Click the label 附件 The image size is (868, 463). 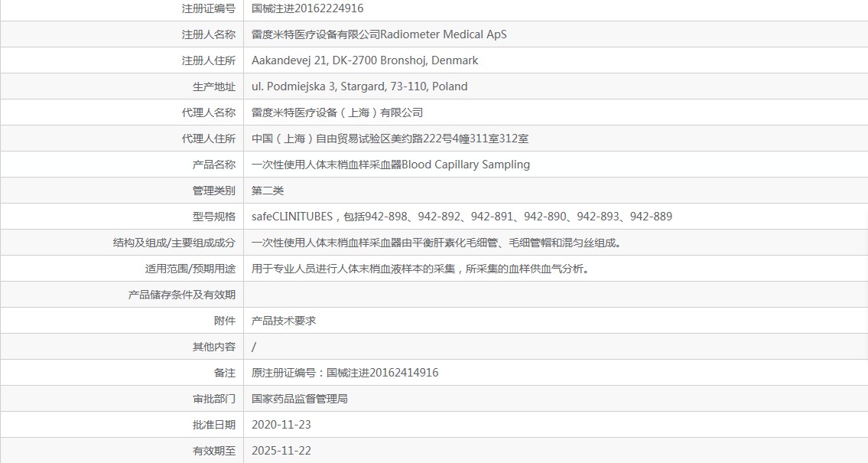coord(225,321)
